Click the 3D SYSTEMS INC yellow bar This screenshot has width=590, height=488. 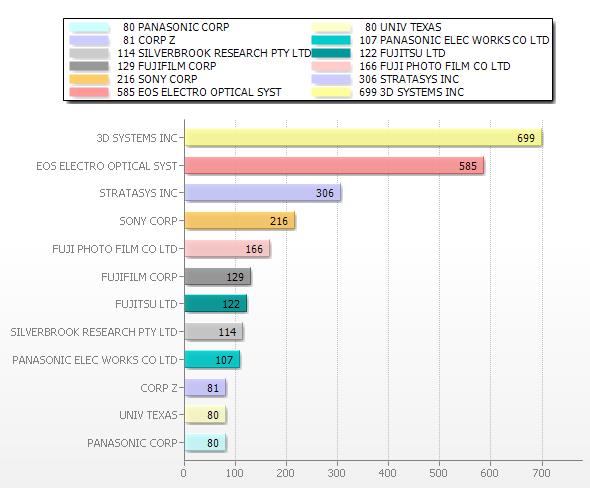[363, 138]
